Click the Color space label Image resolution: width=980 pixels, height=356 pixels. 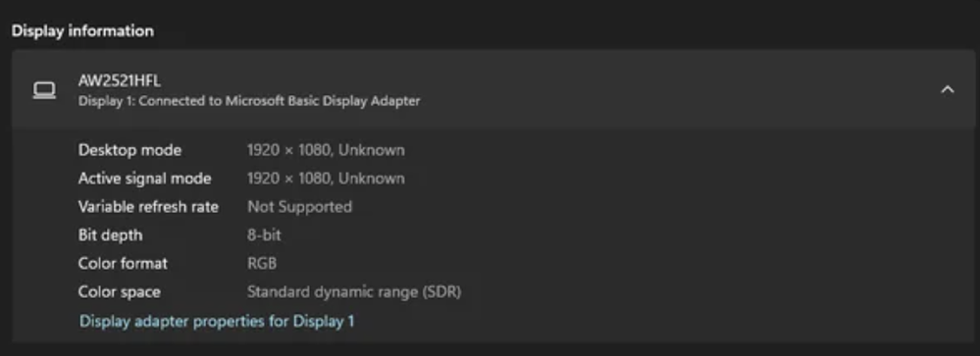click(x=120, y=291)
